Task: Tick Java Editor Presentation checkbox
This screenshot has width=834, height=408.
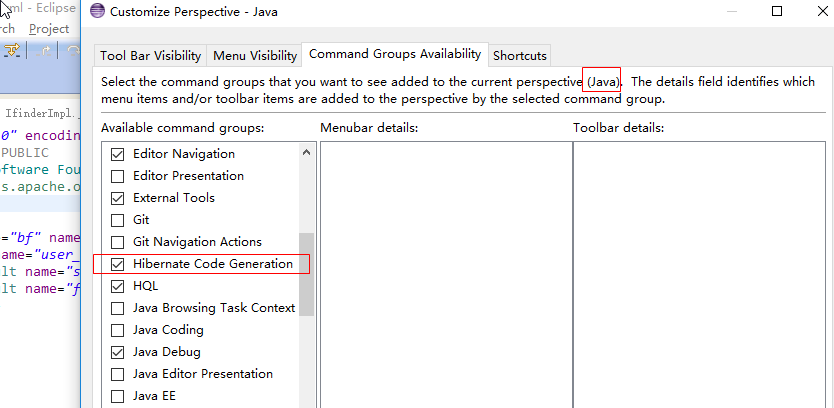Action: click(117, 374)
